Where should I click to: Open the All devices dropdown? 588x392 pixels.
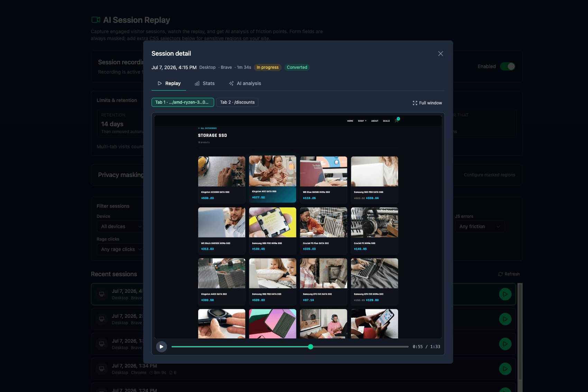click(121, 226)
